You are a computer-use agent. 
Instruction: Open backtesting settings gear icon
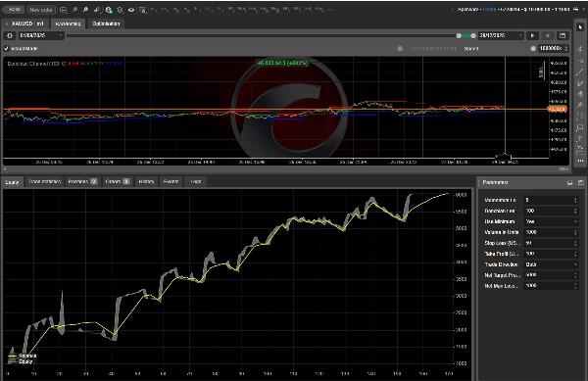pos(10,35)
